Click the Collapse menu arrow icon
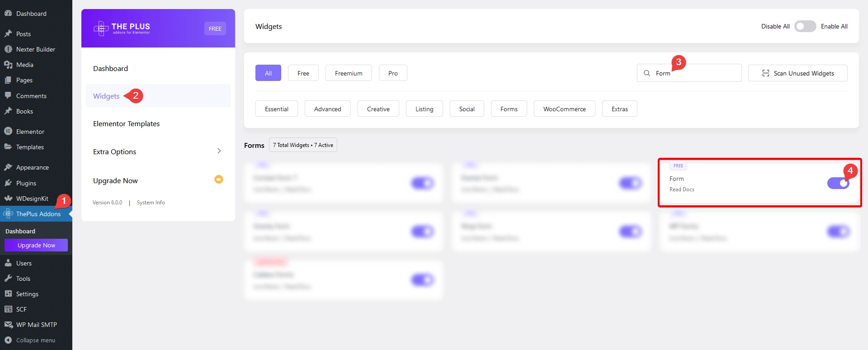The image size is (868, 350). [8, 340]
